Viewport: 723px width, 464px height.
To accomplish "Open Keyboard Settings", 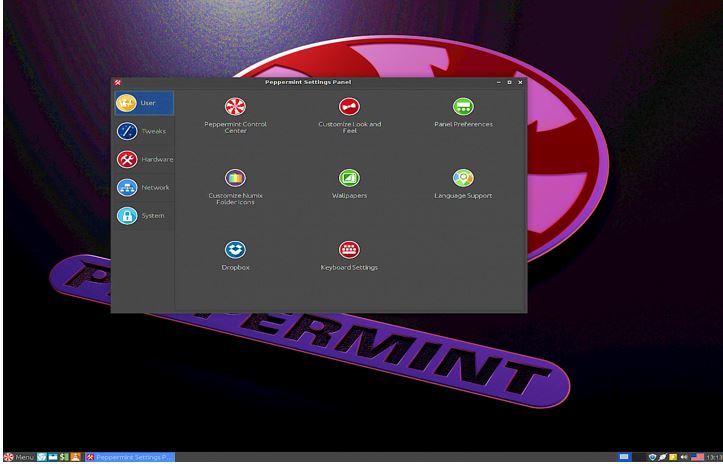I will pyautogui.click(x=349, y=256).
